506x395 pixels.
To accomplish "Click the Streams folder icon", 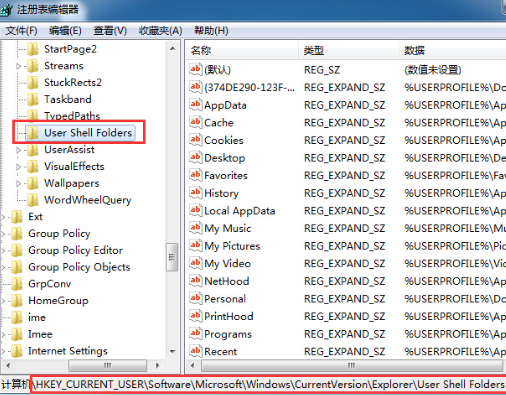I will 33,66.
